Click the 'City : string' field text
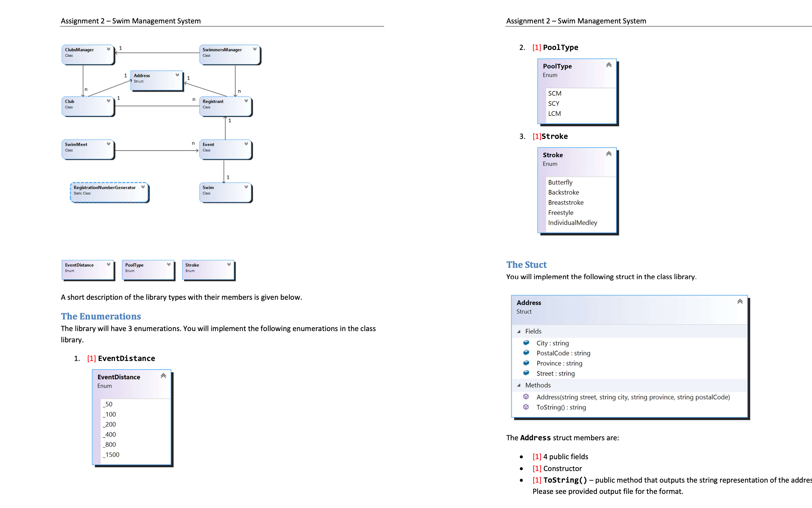The image size is (812, 508). [x=553, y=343]
